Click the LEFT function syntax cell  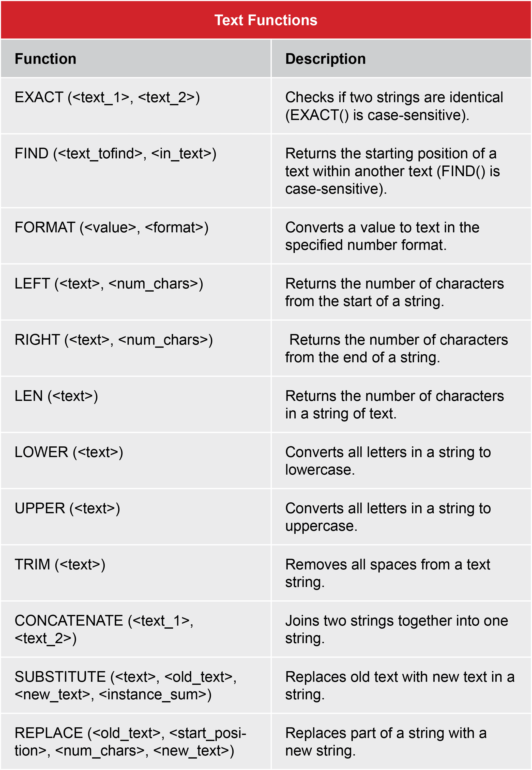[109, 284]
